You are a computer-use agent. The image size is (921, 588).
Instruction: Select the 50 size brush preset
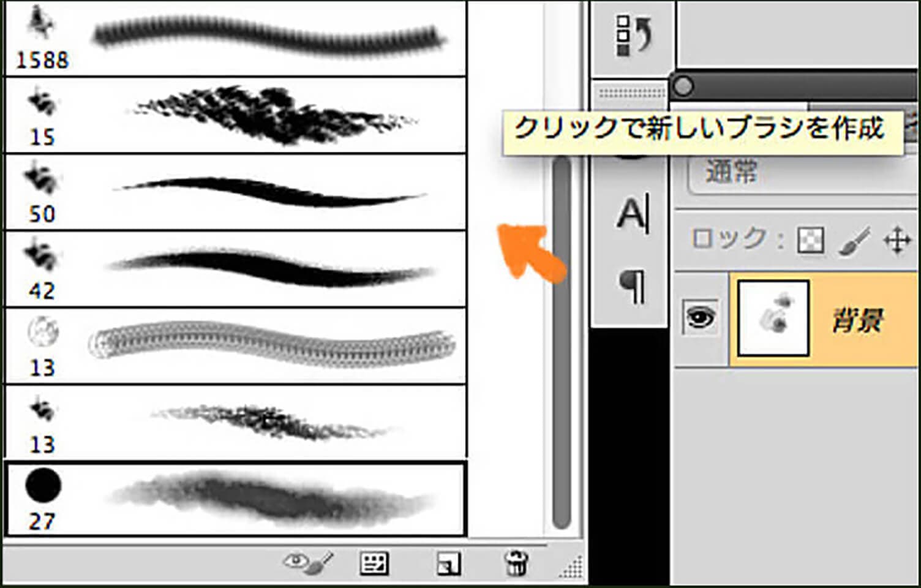pyautogui.click(x=236, y=192)
